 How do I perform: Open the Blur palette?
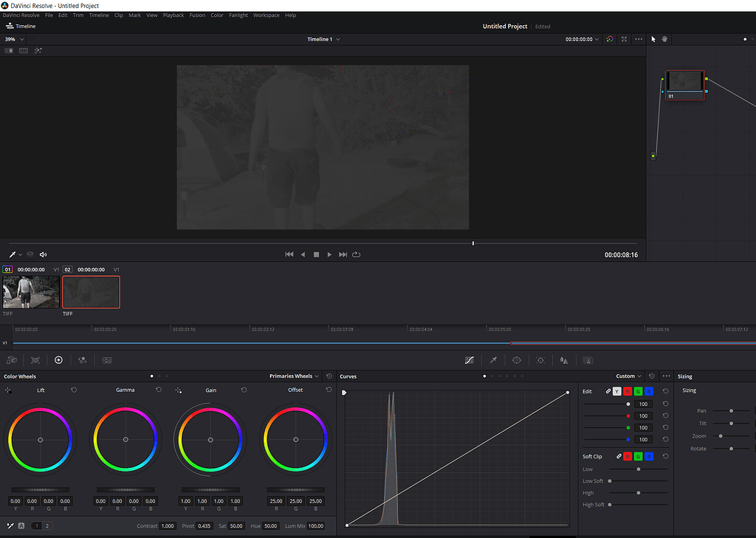coord(564,359)
